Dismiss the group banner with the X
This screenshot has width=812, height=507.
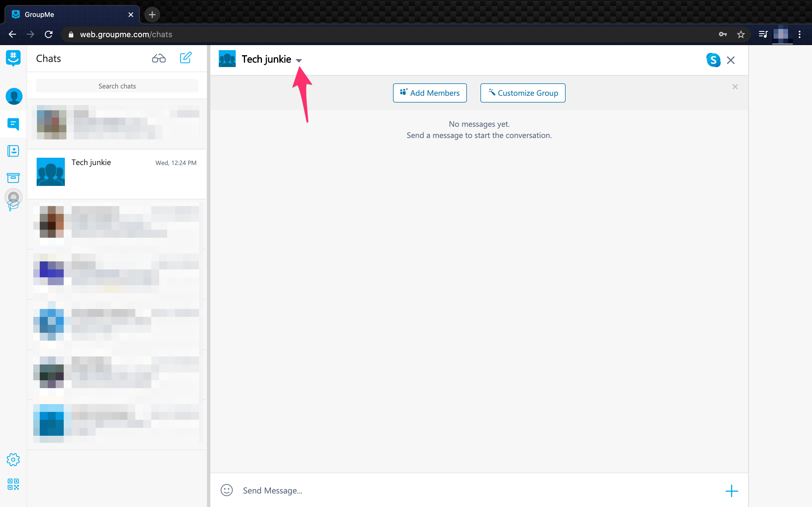pos(735,86)
